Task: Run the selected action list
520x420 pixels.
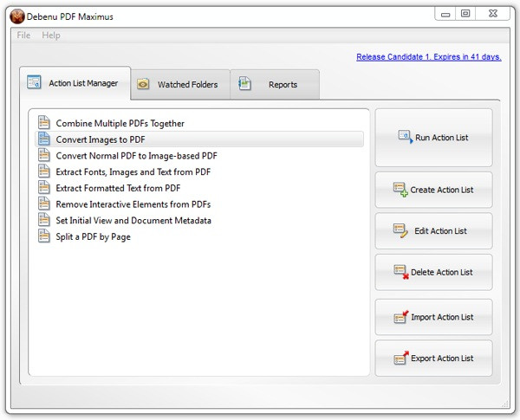Action: click(x=434, y=137)
